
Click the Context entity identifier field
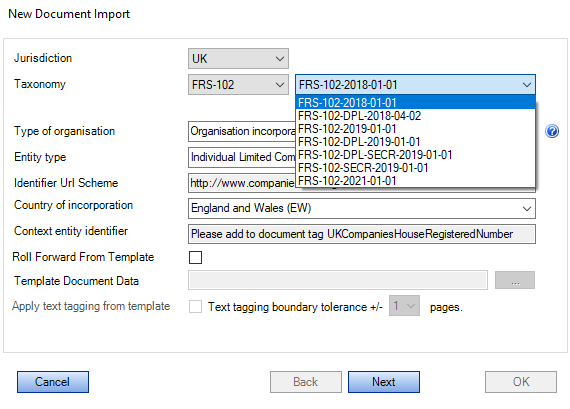click(362, 234)
